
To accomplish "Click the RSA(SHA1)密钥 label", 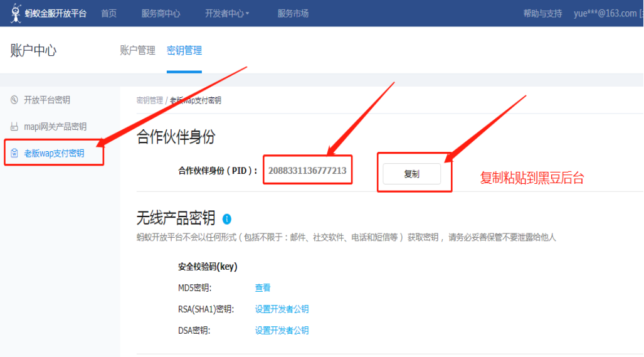I will click(206, 309).
